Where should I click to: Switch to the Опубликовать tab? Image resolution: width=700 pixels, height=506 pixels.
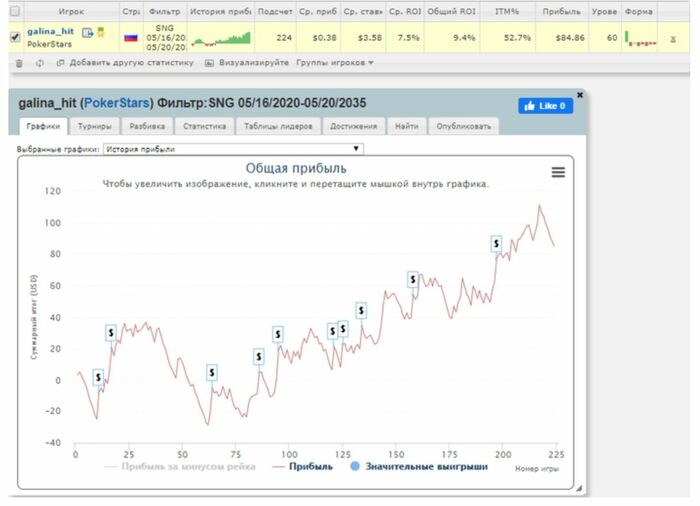[x=463, y=126]
